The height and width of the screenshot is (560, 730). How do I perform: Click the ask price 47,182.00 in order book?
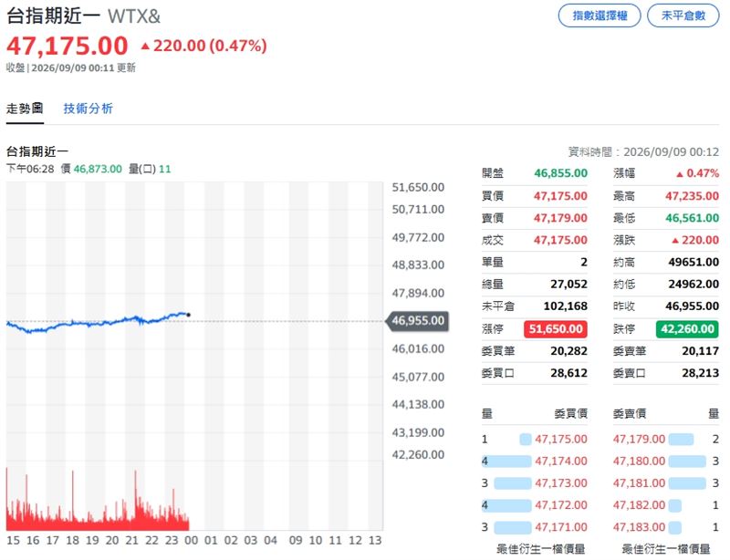tap(640, 505)
